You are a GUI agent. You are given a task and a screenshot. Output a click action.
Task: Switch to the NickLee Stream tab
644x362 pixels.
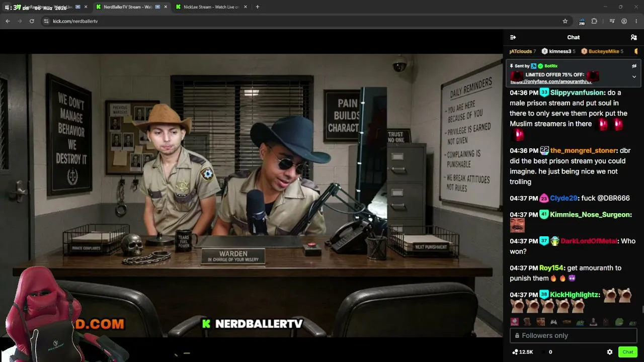pos(211,7)
